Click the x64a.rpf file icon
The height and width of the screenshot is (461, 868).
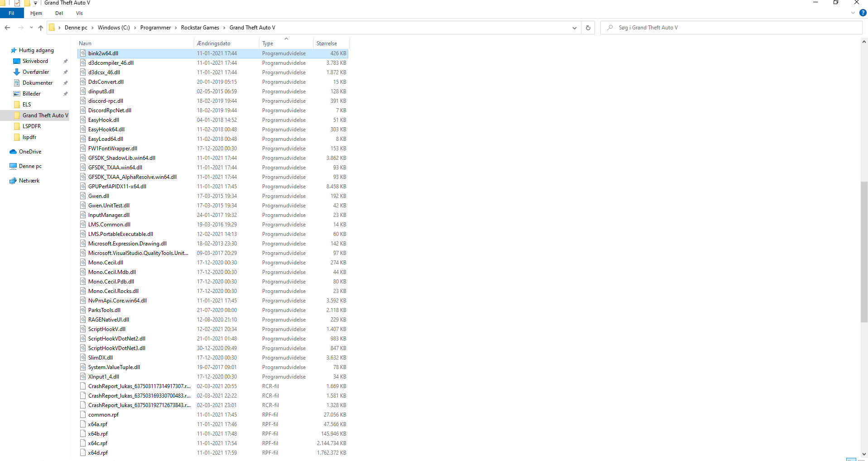(83, 424)
